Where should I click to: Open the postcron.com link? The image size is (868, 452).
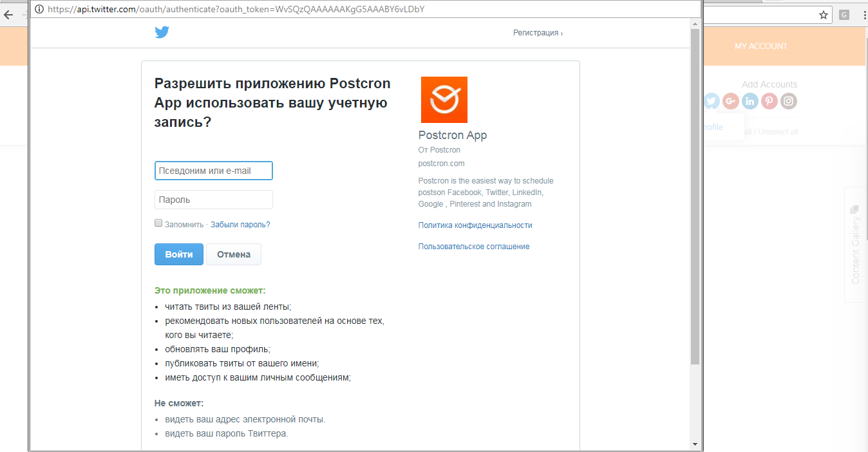(441, 163)
